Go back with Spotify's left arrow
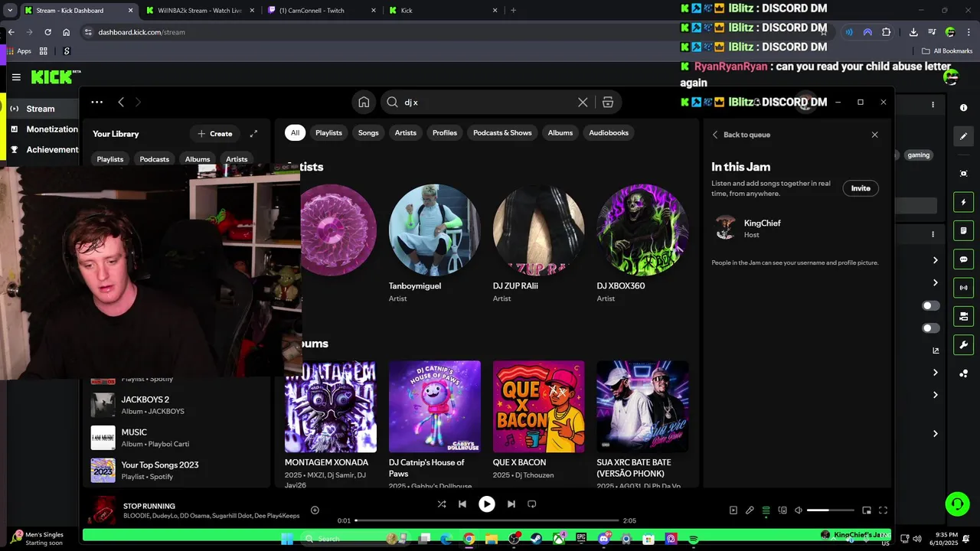Image resolution: width=980 pixels, height=551 pixels. (x=121, y=102)
